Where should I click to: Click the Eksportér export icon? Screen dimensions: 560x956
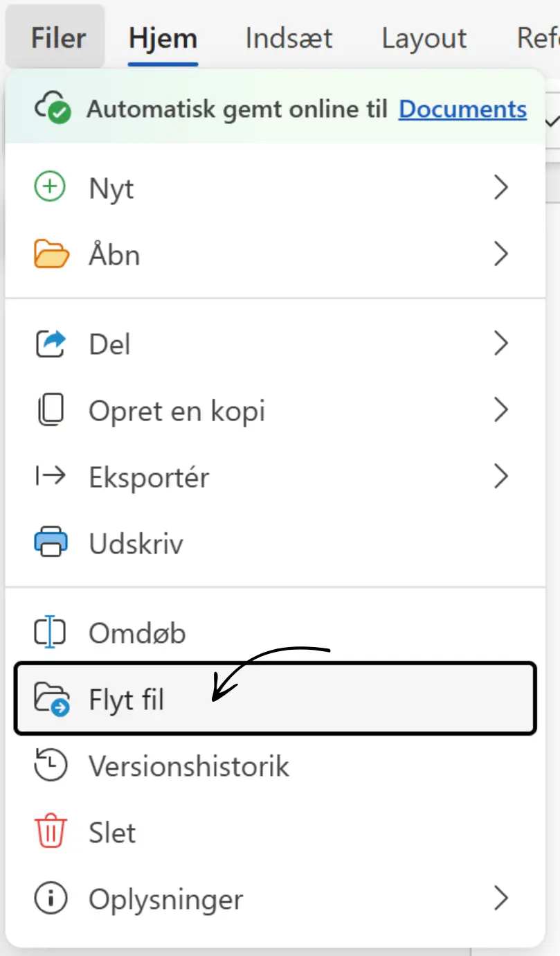click(49, 477)
